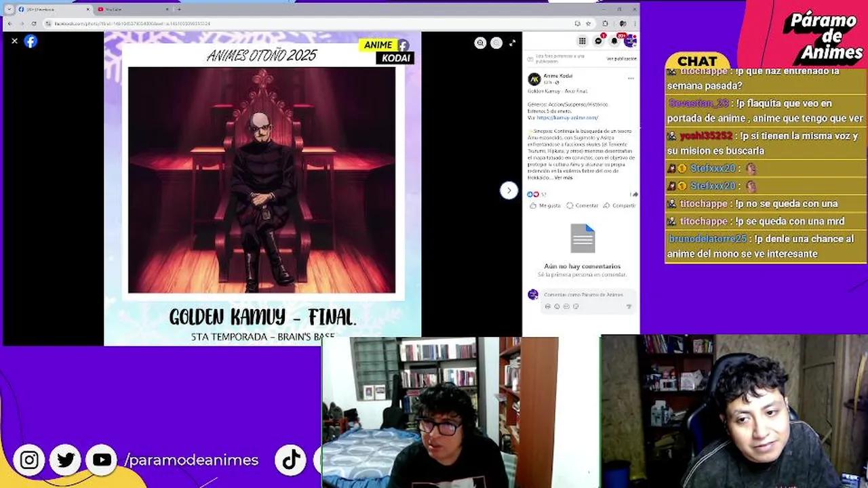This screenshot has width=868, height=488.
Task: Open Anime Kodai page name
Action: 558,76
